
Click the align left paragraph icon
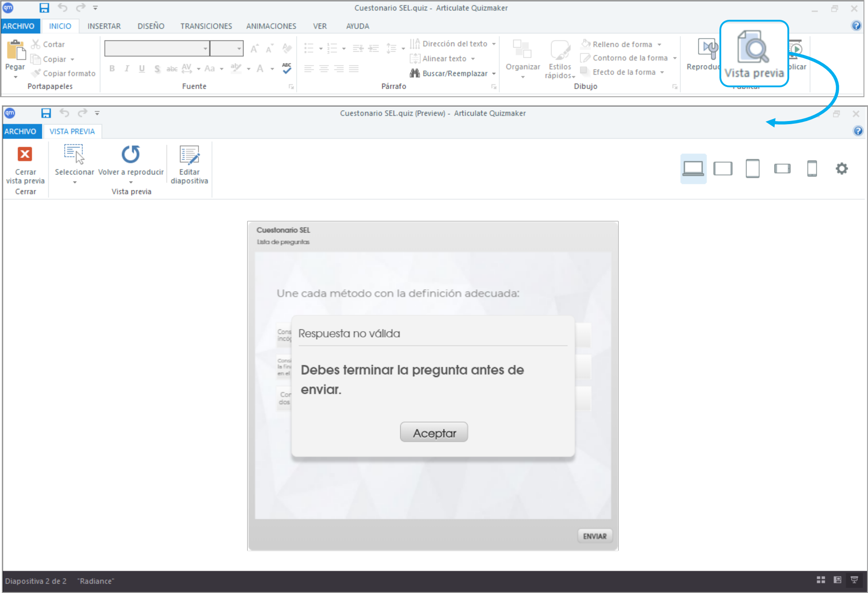[309, 69]
